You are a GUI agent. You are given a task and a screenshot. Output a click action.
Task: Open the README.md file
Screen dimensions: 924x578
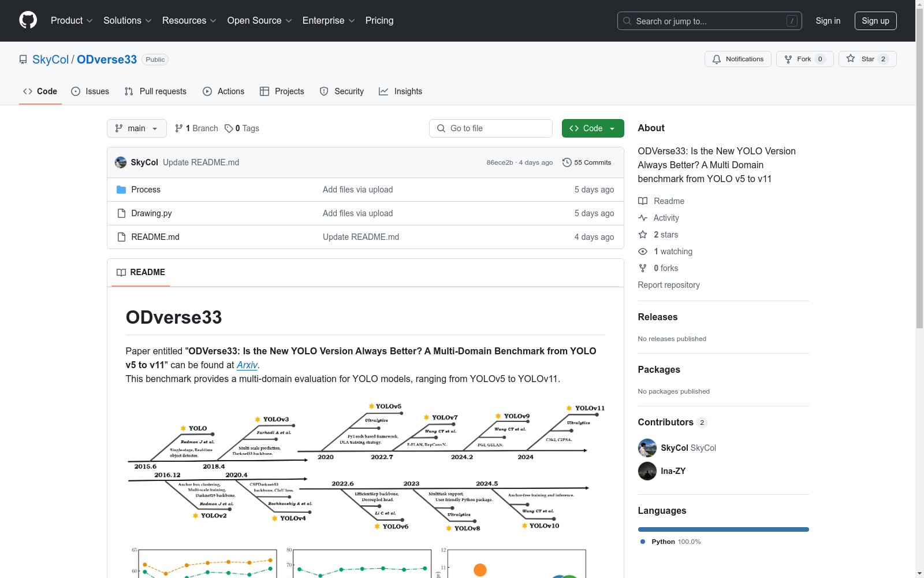(x=155, y=237)
